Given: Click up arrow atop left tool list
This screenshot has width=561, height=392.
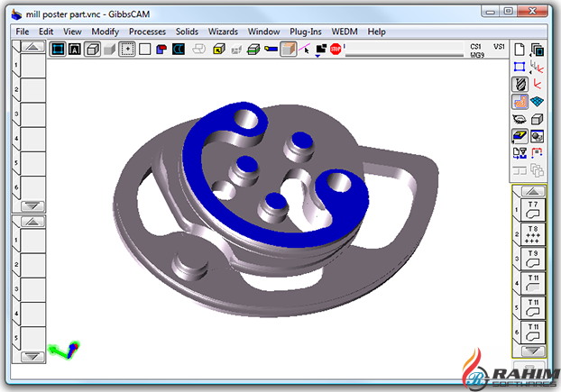Looking at the screenshot, I should (x=32, y=45).
